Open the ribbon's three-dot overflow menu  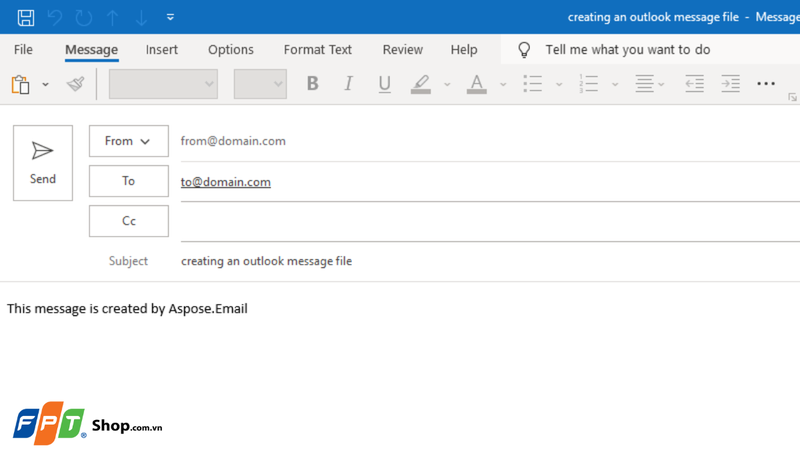766,84
